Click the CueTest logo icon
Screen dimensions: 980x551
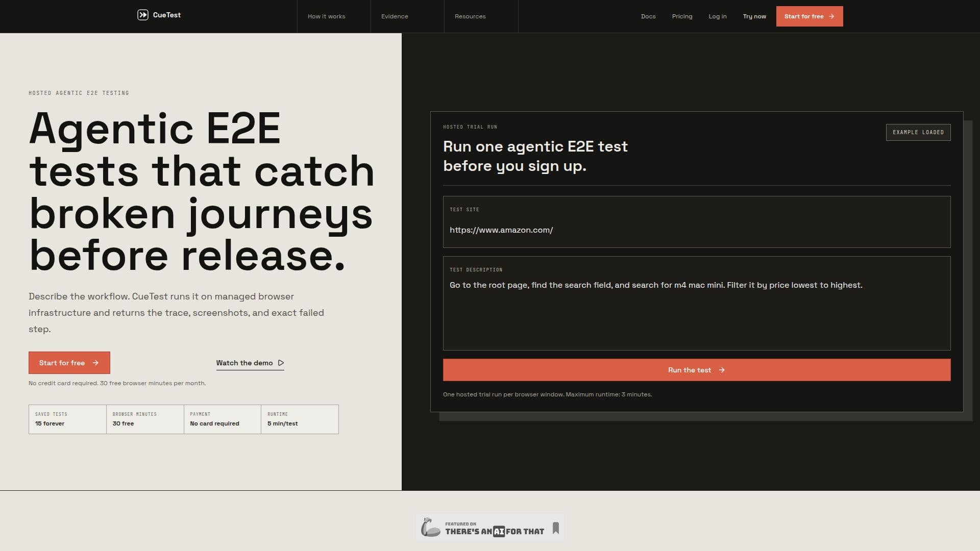[x=143, y=15]
